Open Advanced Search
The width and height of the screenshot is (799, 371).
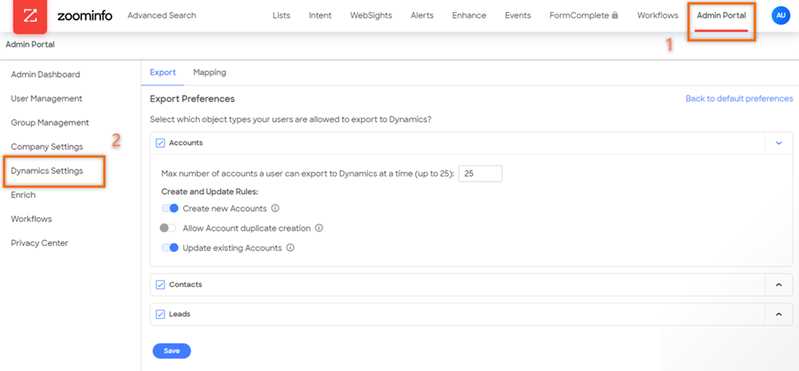click(162, 16)
